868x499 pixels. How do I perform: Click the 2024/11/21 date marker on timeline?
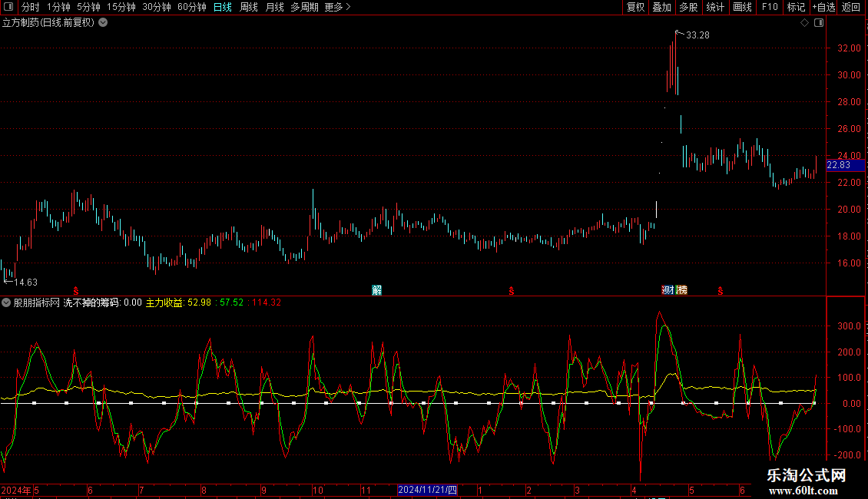427,490
